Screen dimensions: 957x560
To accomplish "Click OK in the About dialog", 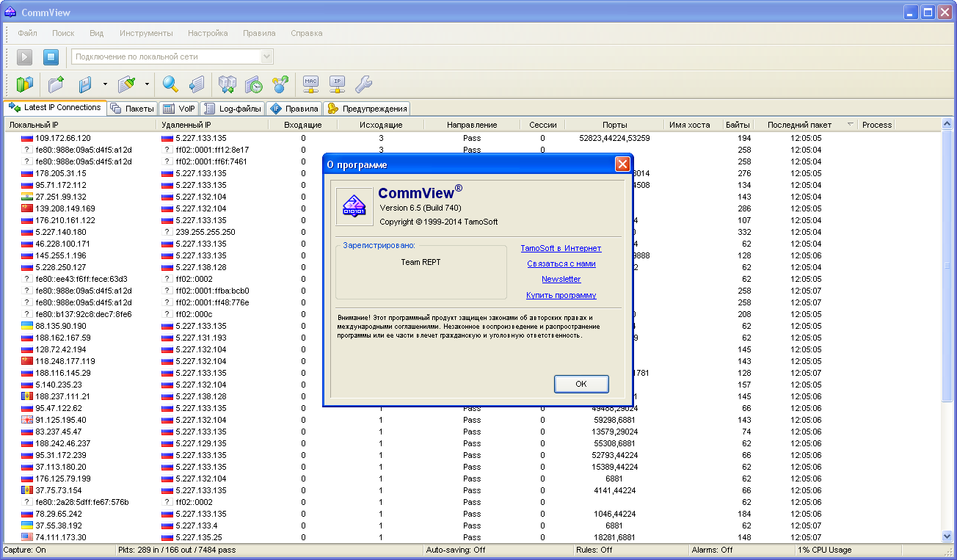I will [581, 384].
